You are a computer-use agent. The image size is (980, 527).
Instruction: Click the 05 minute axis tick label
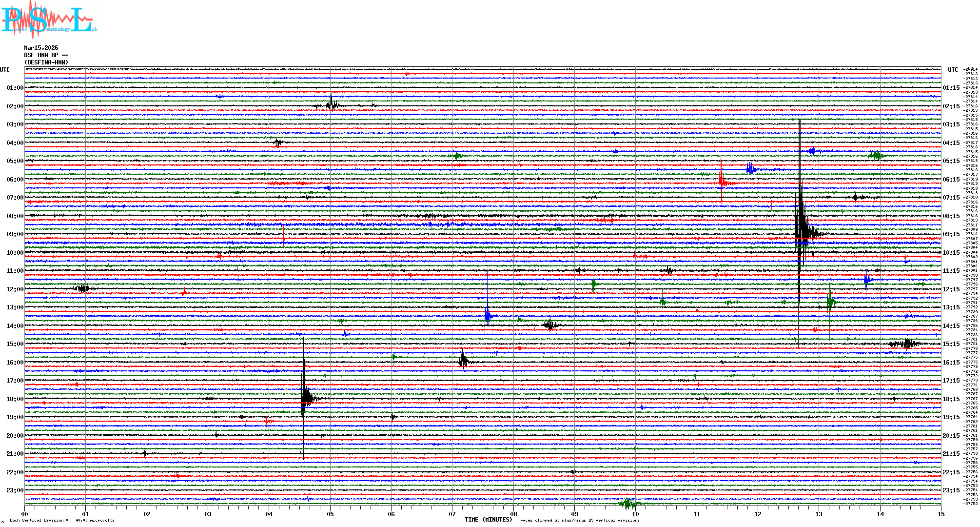(x=330, y=514)
